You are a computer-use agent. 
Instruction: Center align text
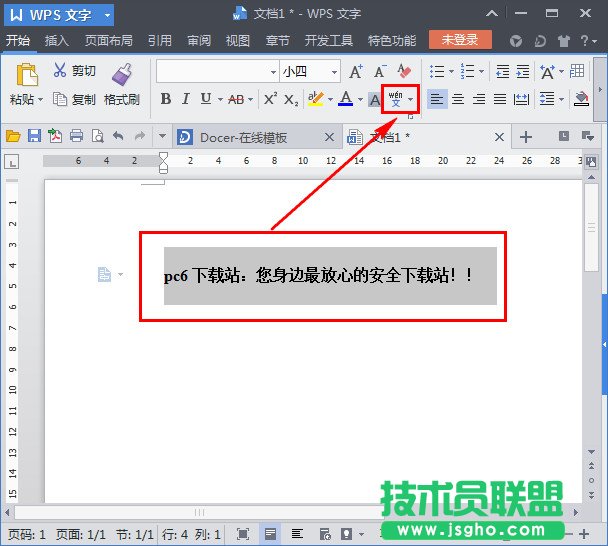(x=458, y=99)
